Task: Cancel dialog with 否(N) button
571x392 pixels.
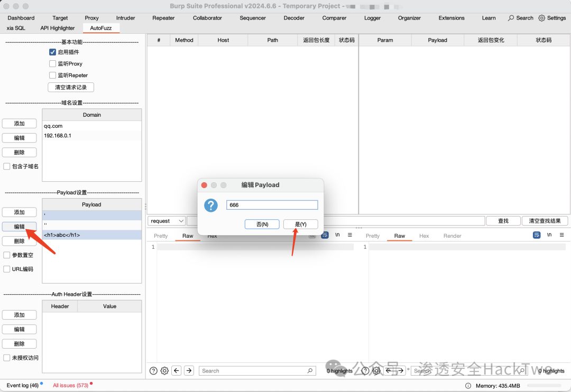Action: [x=262, y=224]
